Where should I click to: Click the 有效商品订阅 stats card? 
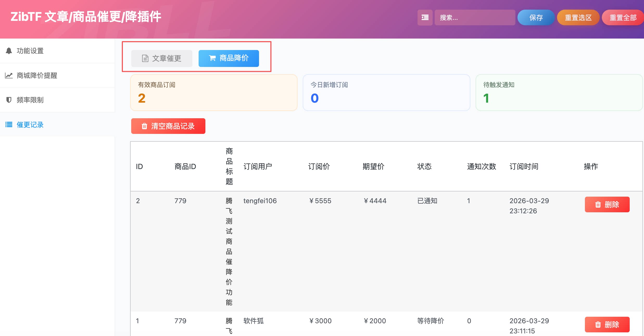pyautogui.click(x=213, y=92)
